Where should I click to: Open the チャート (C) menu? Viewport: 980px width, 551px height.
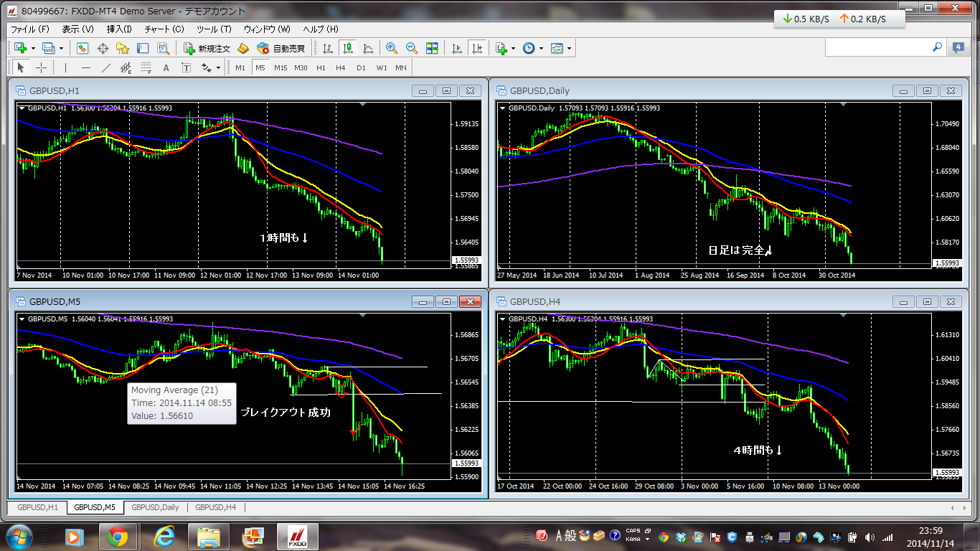pos(164,29)
